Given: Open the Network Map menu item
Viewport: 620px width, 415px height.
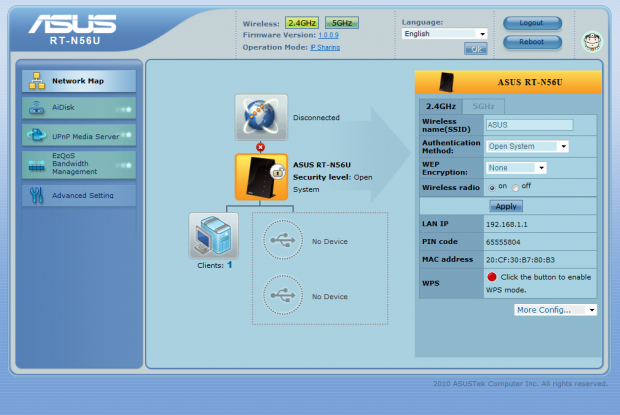Looking at the screenshot, I should tap(79, 81).
